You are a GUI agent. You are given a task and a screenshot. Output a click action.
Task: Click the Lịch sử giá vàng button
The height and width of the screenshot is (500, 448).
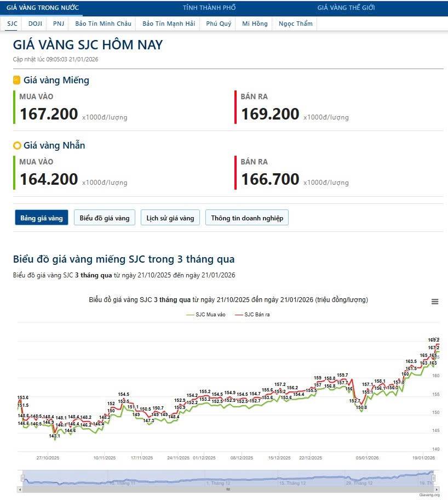tap(170, 218)
